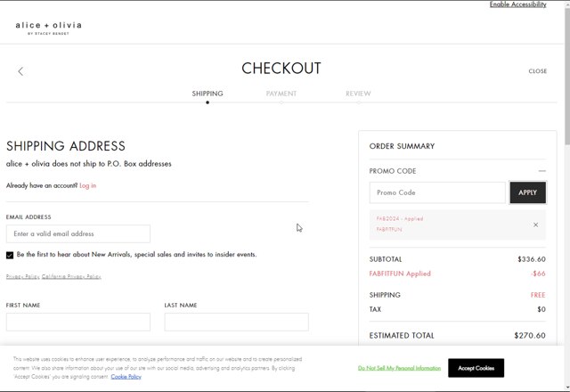Image resolution: width=570 pixels, height=392 pixels.
Task: Collapse the Promo Code section
Action: 542,171
